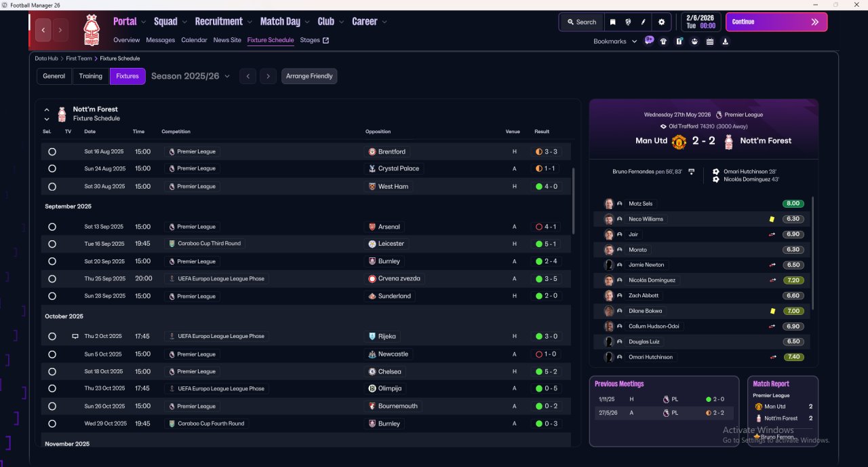Click the Nott'm Forest crest in match score panel

(x=729, y=141)
